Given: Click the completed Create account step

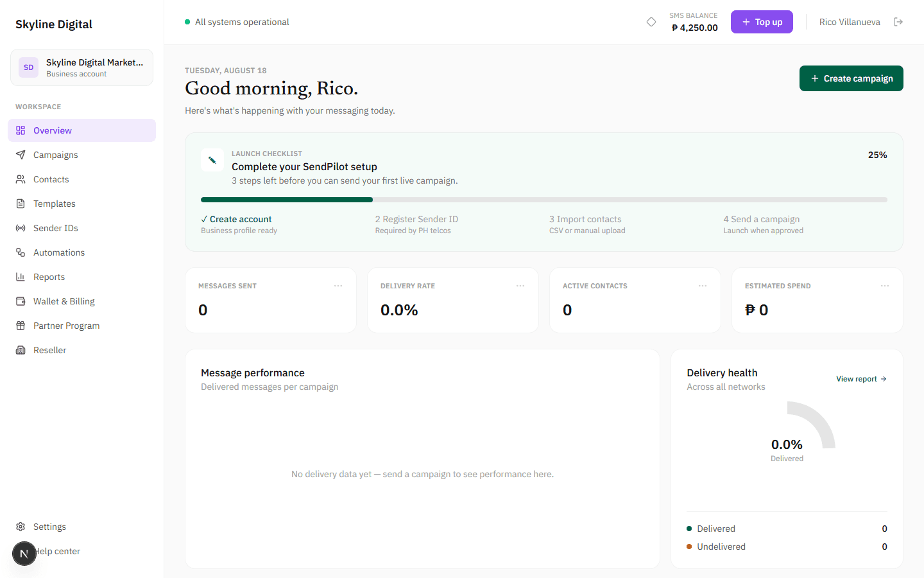Looking at the screenshot, I should pyautogui.click(x=239, y=224).
